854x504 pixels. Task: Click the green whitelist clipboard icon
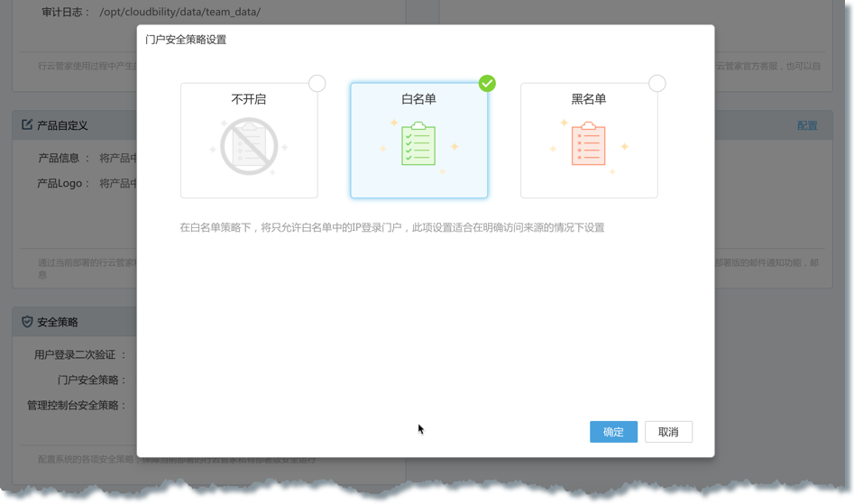418,143
